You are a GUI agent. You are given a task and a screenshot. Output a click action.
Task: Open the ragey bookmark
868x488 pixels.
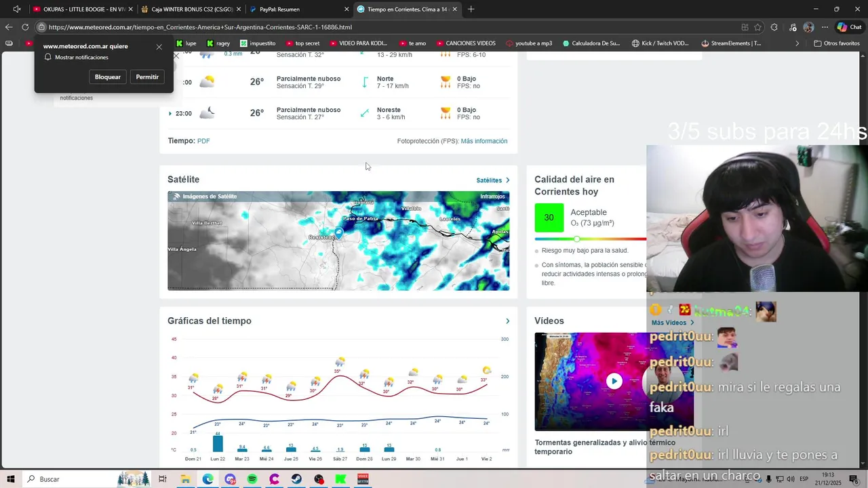pyautogui.click(x=218, y=43)
